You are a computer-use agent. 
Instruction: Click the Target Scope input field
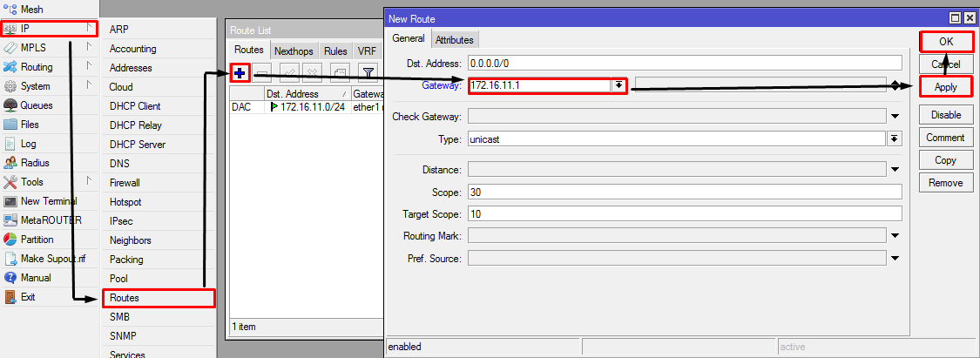click(685, 213)
